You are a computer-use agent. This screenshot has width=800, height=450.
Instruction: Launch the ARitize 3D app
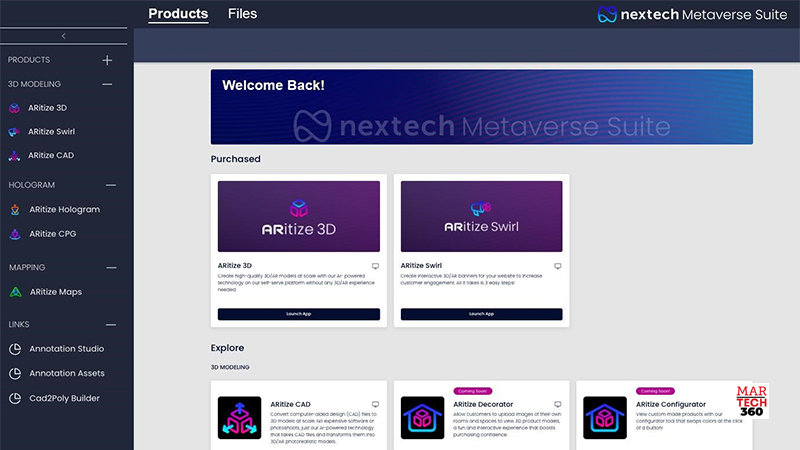[299, 314]
